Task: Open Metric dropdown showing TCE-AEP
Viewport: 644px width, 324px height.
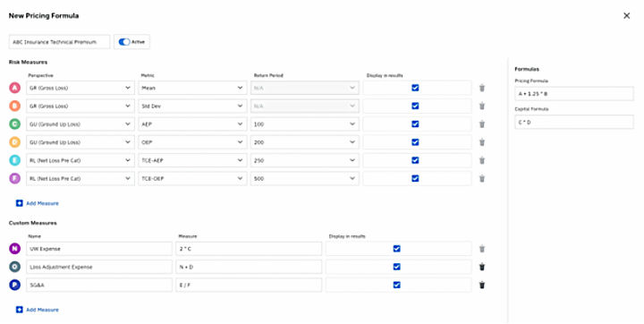Action: click(x=192, y=160)
